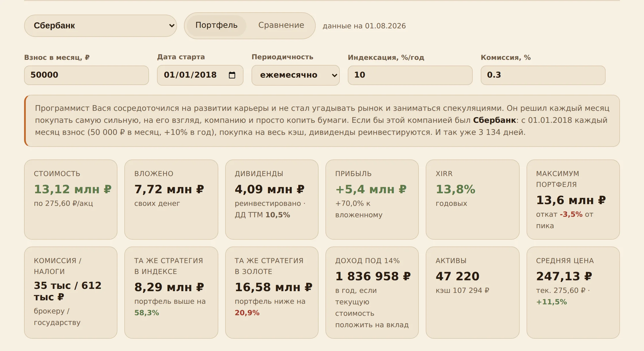The image size is (644, 351).
Task: Click the Комиссия percent input field
Action: point(543,75)
